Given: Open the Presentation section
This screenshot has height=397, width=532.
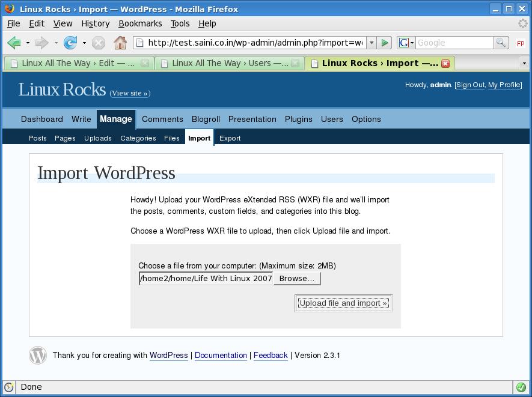Looking at the screenshot, I should point(252,119).
